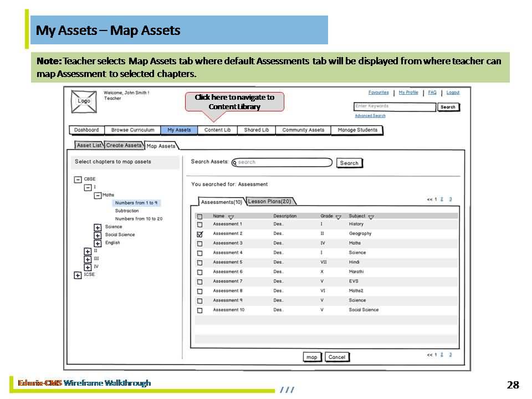Expand the ICSE tree node
The height and width of the screenshot is (399, 532).
(78, 275)
